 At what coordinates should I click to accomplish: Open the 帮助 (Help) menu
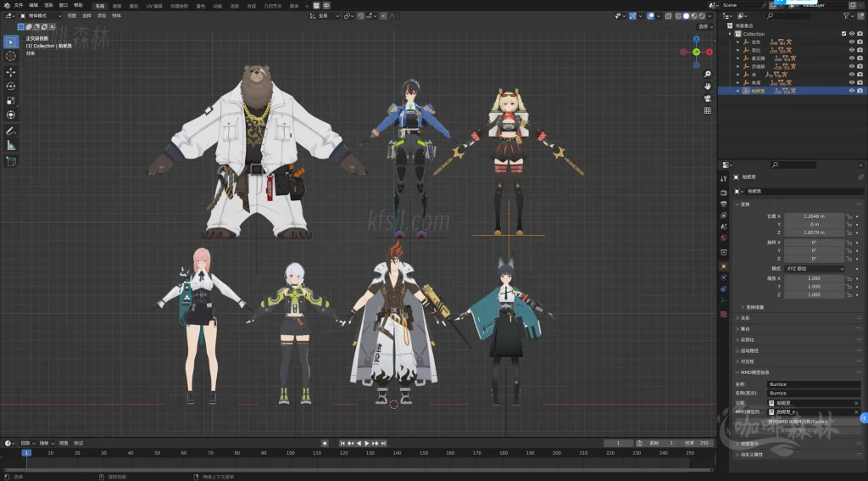[79, 6]
